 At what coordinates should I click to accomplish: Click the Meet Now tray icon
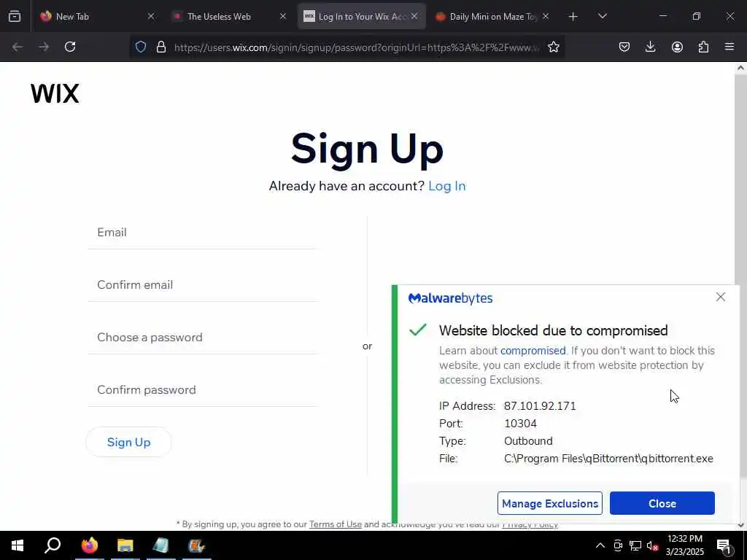pos(618,545)
